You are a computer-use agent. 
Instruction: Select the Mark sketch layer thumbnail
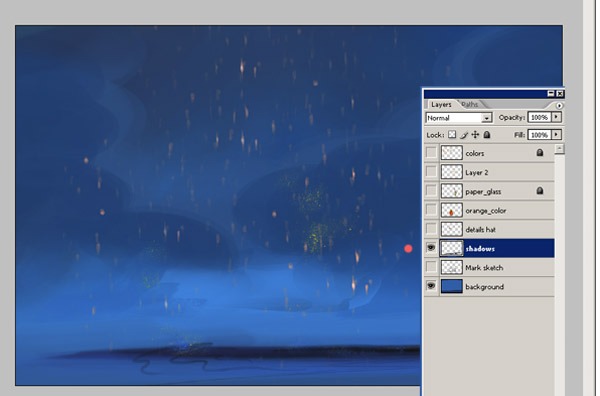coord(452,267)
